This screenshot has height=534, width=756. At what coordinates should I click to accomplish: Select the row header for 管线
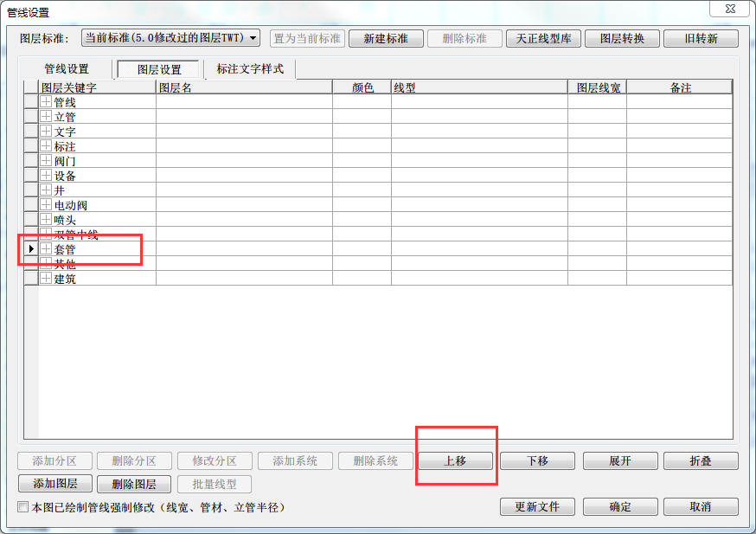pos(31,102)
